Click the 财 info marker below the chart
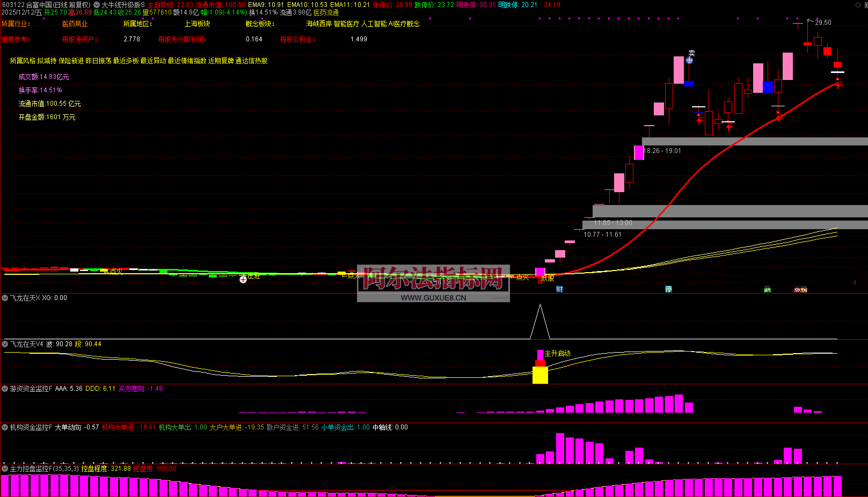The image size is (868, 497). point(559,289)
